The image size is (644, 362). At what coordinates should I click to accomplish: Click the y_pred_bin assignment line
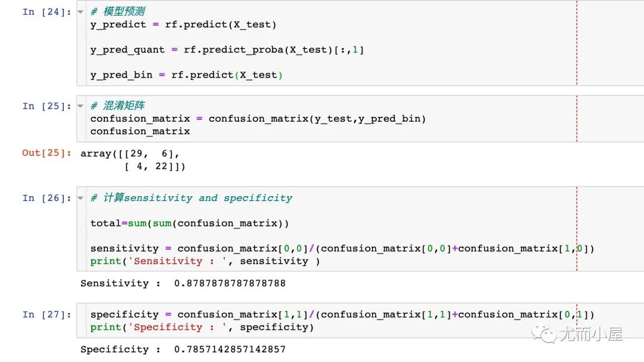(186, 75)
